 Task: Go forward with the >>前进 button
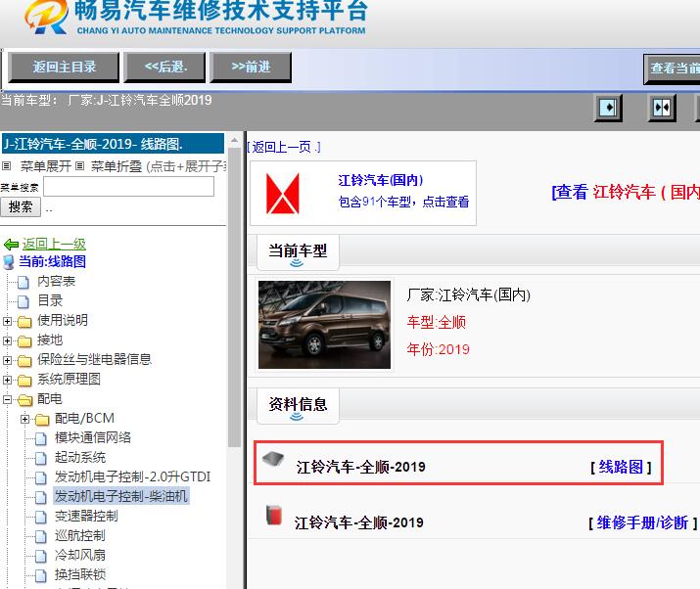[x=251, y=68]
